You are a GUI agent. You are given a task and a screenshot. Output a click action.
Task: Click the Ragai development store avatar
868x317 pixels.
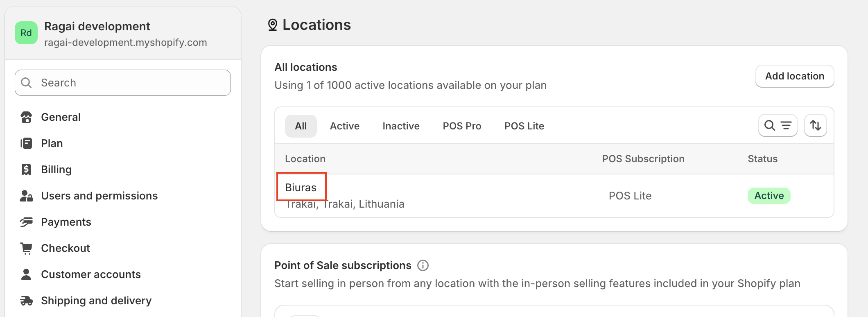pos(26,33)
